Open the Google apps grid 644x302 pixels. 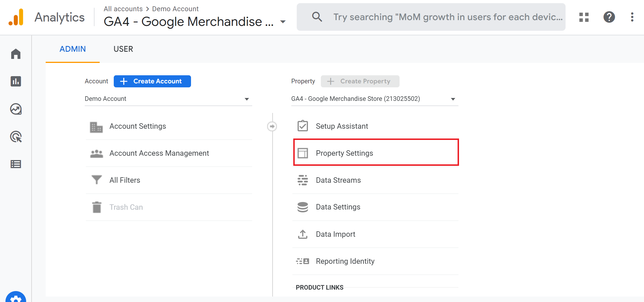(x=584, y=17)
